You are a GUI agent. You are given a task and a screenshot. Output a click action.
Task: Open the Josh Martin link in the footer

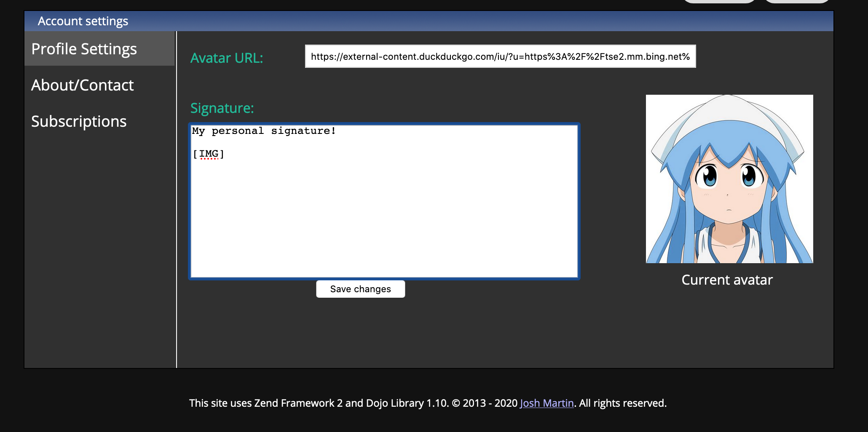pyautogui.click(x=547, y=403)
